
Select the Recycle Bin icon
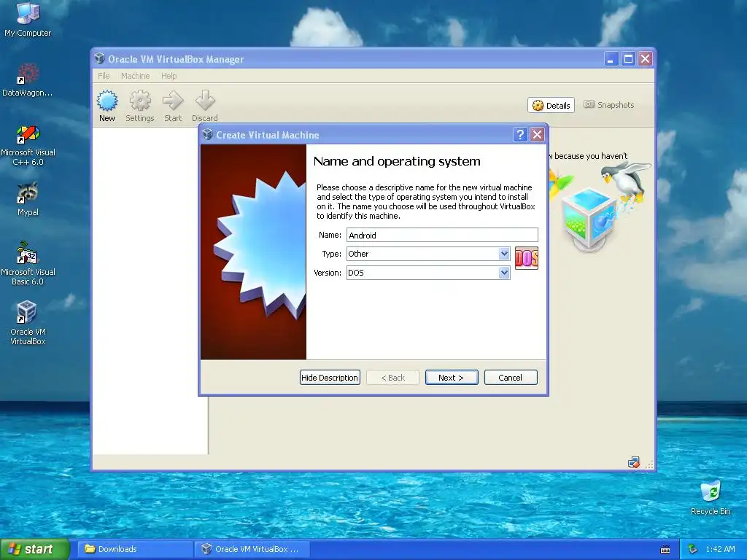pos(711,498)
